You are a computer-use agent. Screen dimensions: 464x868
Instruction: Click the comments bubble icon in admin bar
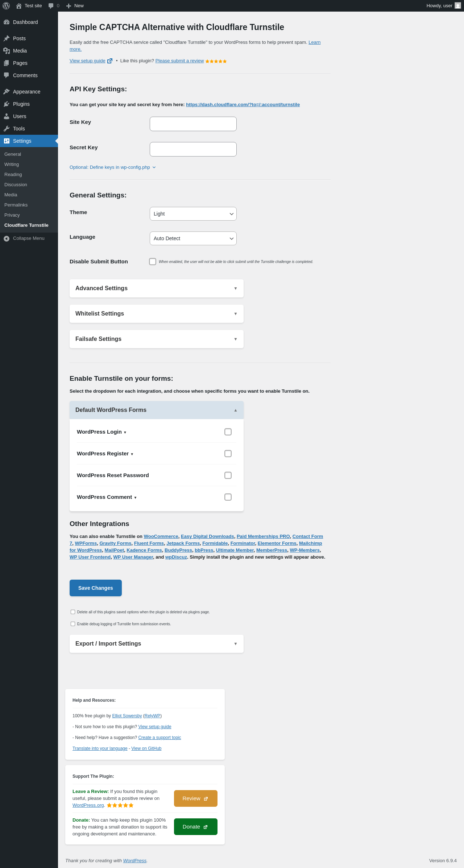click(51, 6)
